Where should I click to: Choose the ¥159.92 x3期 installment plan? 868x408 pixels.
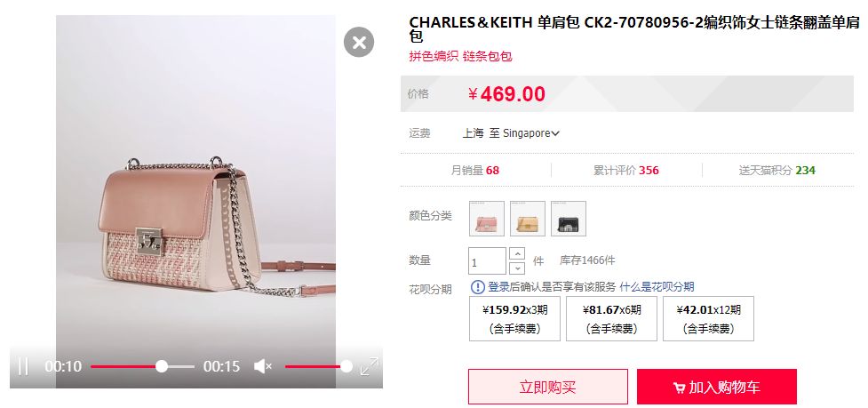pyautogui.click(x=514, y=319)
